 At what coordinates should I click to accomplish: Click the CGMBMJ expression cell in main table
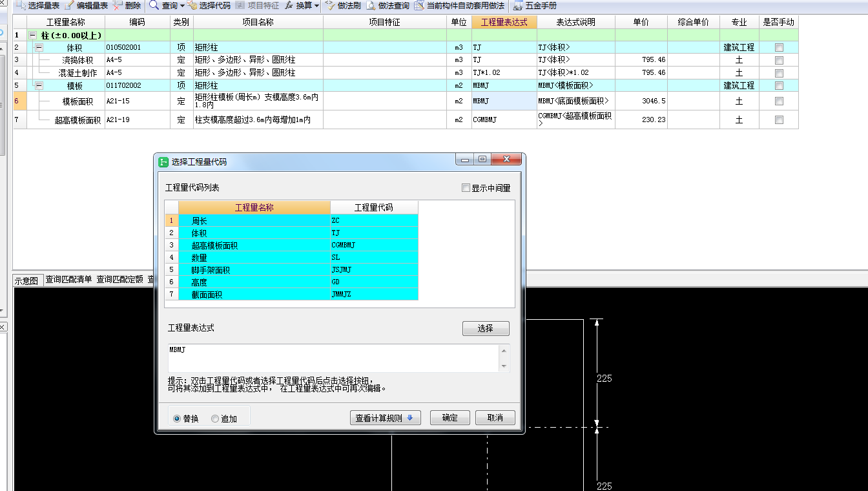(504, 120)
